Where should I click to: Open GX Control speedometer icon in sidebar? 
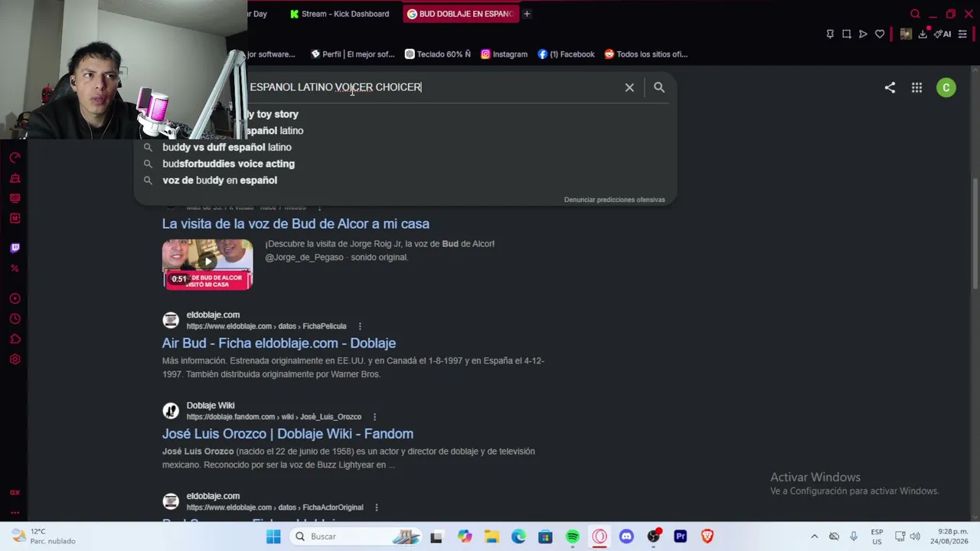(x=15, y=158)
